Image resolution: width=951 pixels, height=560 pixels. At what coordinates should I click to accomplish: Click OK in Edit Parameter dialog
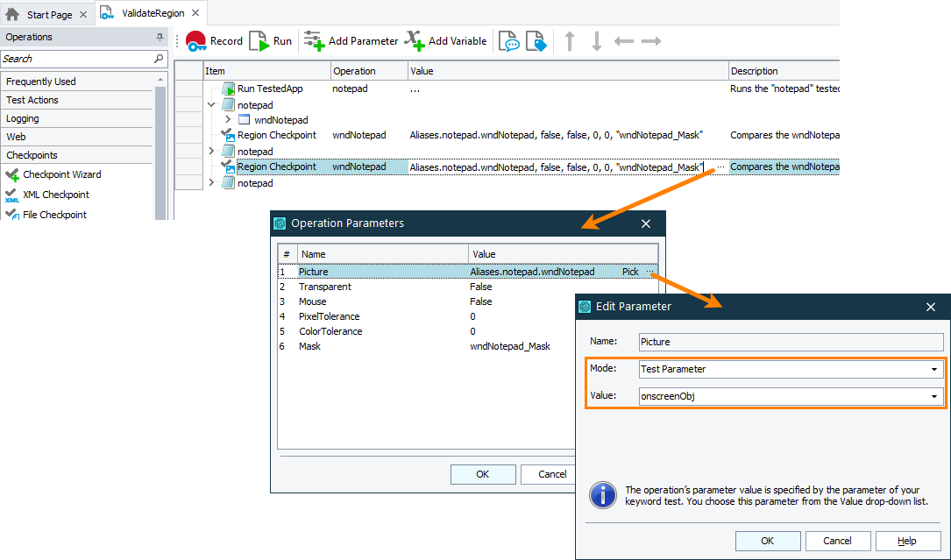768,541
